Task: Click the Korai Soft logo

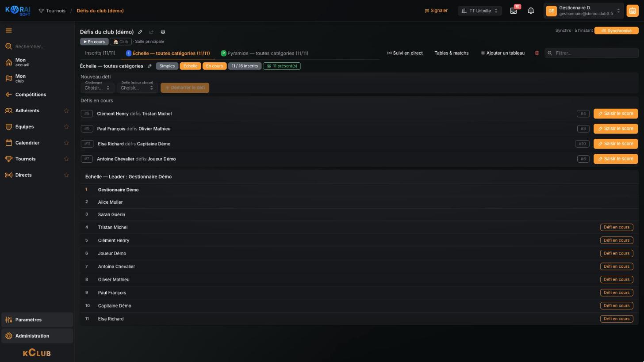Action: tap(18, 11)
